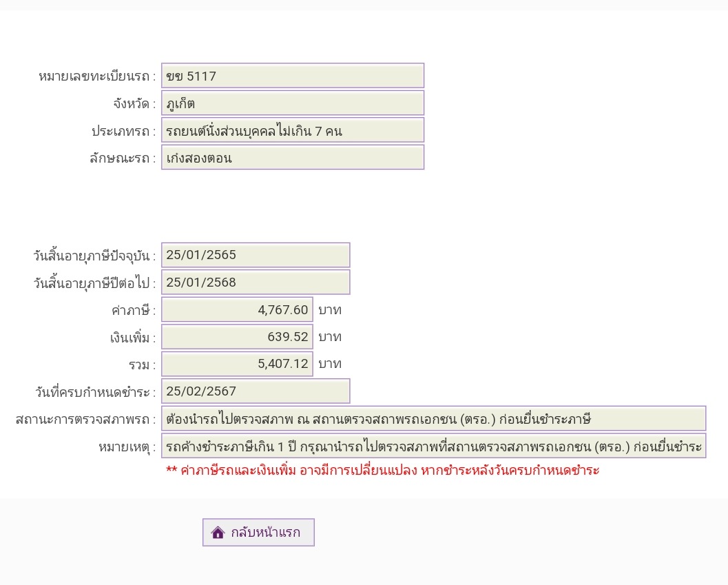Click the label หมายเหตุ
The width and height of the screenshot is (728, 585).
pos(127,447)
